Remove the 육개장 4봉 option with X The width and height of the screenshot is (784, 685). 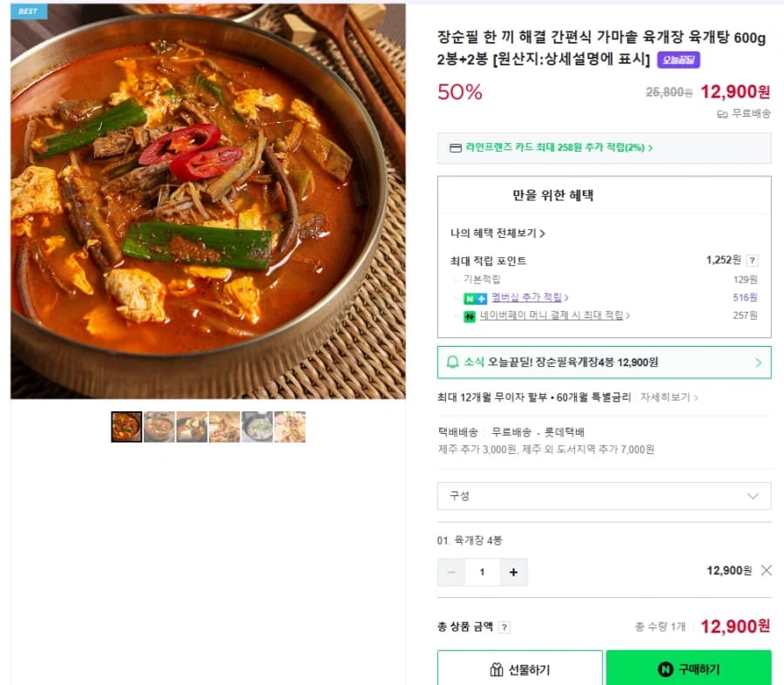click(x=766, y=571)
